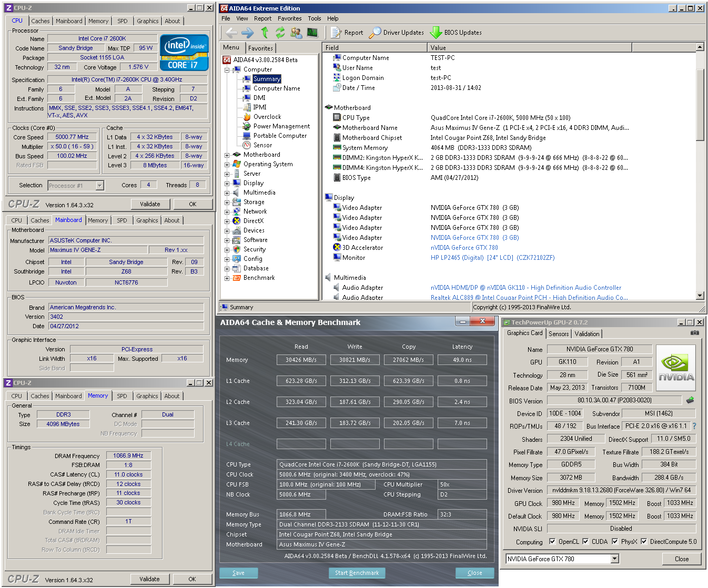Open Driver Updates in AIDA64 toolbar
708x588 pixels.
[397, 33]
